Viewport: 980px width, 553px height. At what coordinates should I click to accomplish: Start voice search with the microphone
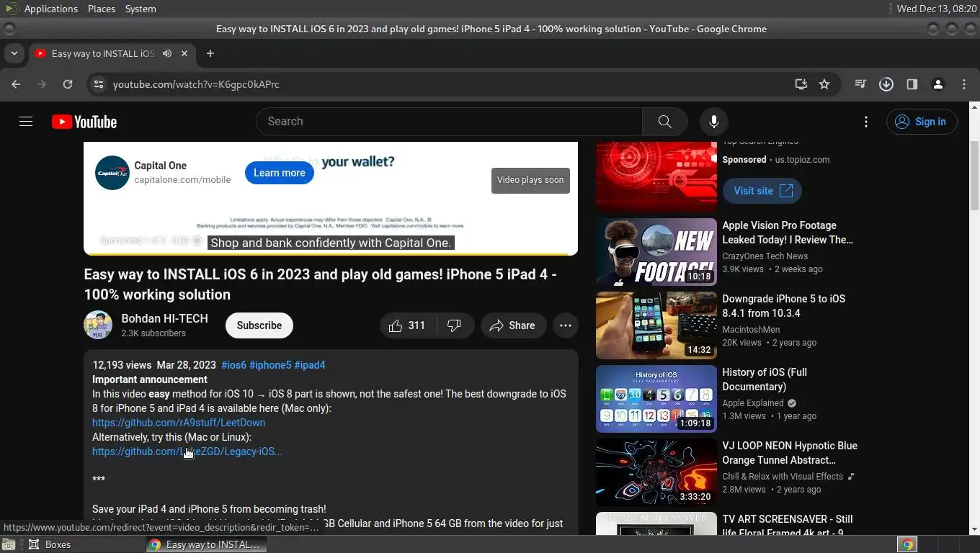(x=713, y=122)
